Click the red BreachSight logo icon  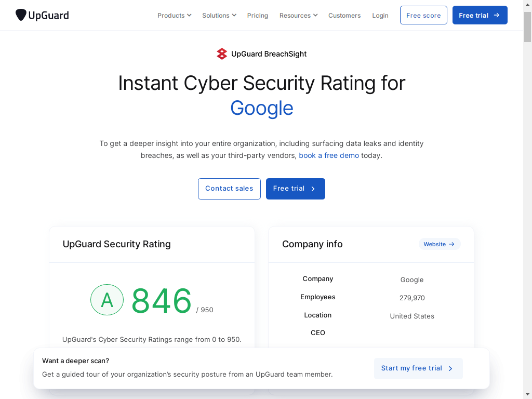pos(222,54)
